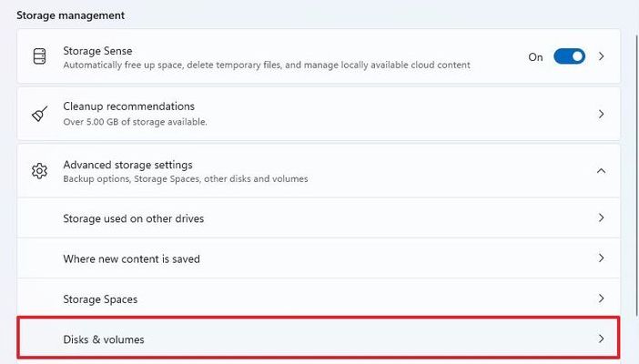Click the 'On' label beside Storage Sense switch
The width and height of the screenshot is (639, 364).
(535, 56)
